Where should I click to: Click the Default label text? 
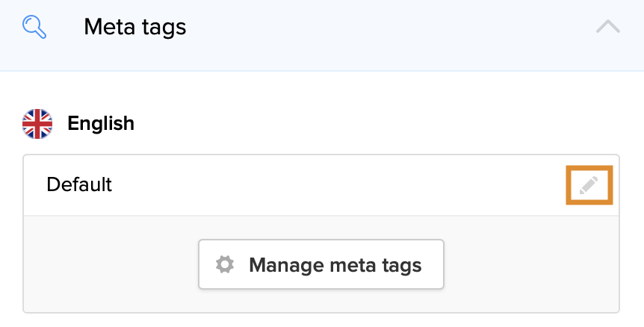click(x=79, y=184)
